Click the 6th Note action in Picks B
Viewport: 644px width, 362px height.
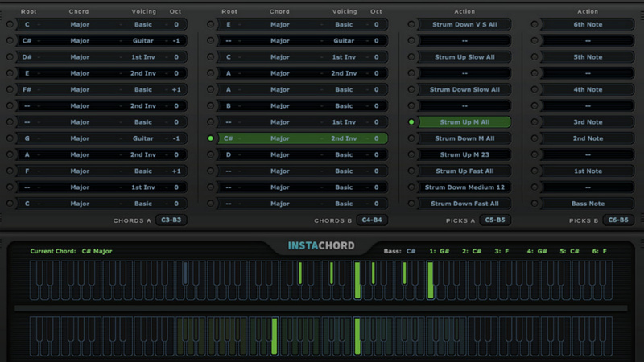(x=588, y=24)
